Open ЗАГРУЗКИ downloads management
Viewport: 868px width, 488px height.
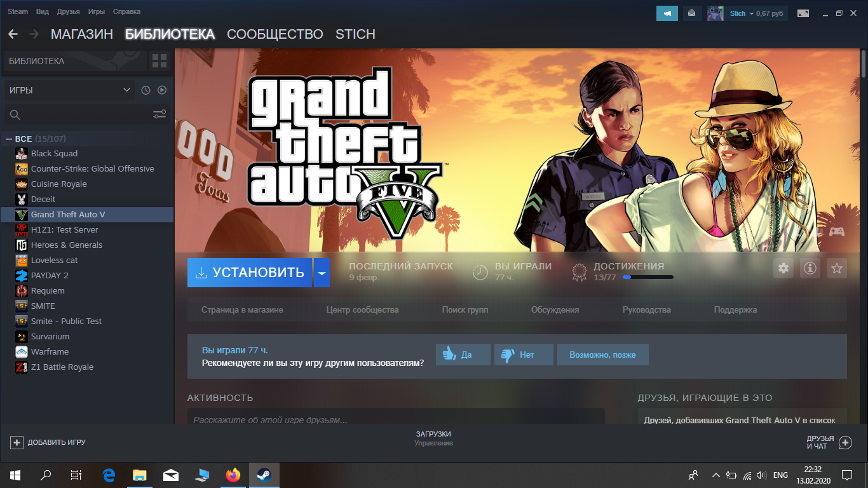pyautogui.click(x=433, y=438)
